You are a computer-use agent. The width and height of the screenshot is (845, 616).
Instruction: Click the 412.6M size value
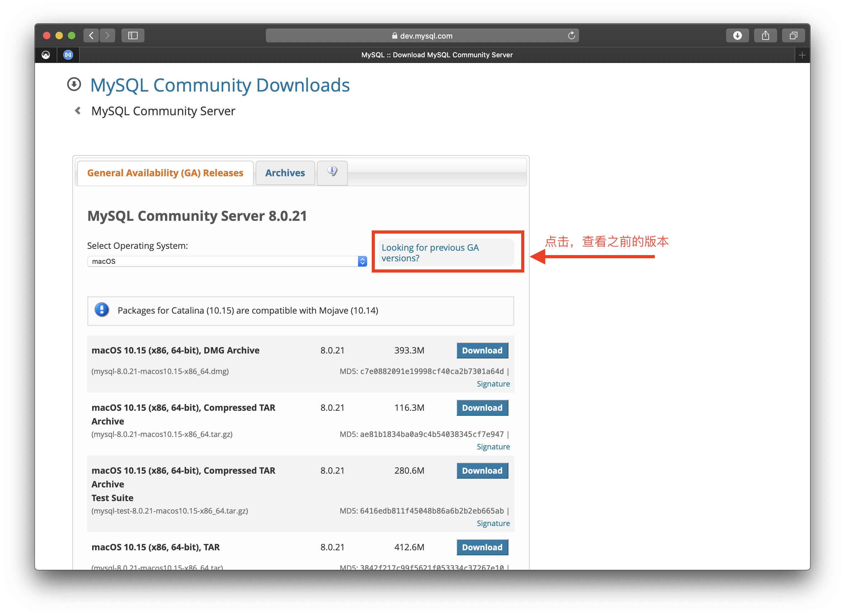tap(409, 547)
